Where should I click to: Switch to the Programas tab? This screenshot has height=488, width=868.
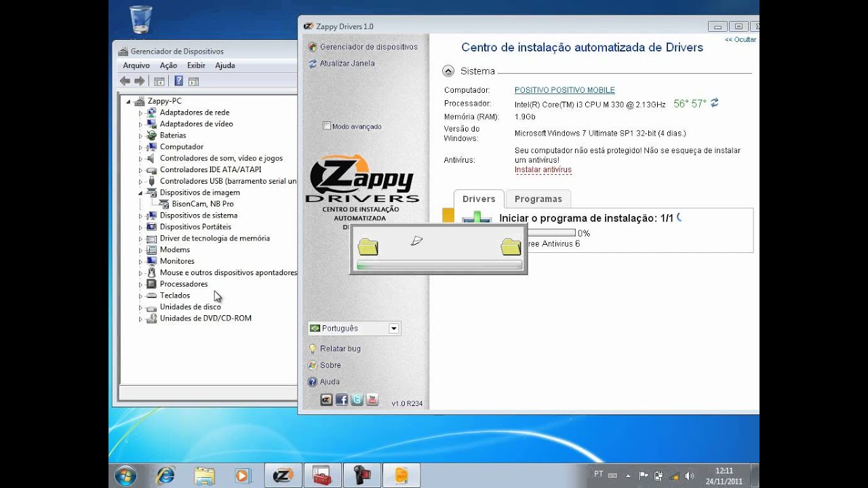coord(538,199)
